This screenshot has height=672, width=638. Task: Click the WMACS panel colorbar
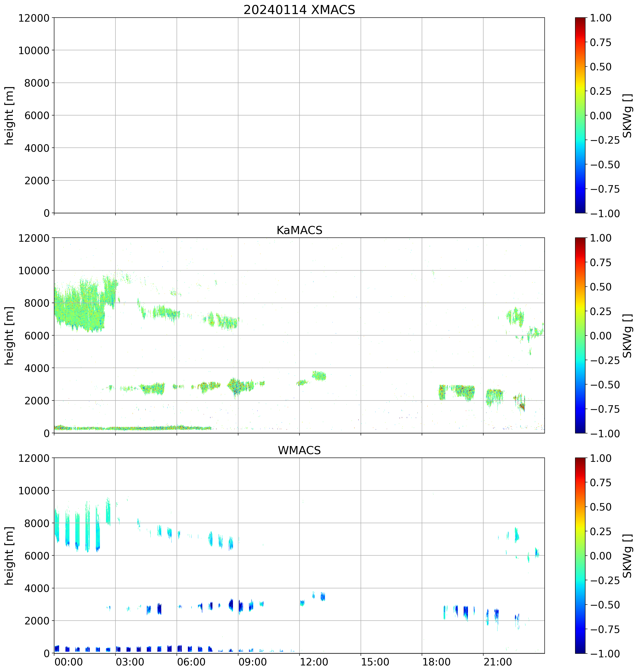click(580, 556)
